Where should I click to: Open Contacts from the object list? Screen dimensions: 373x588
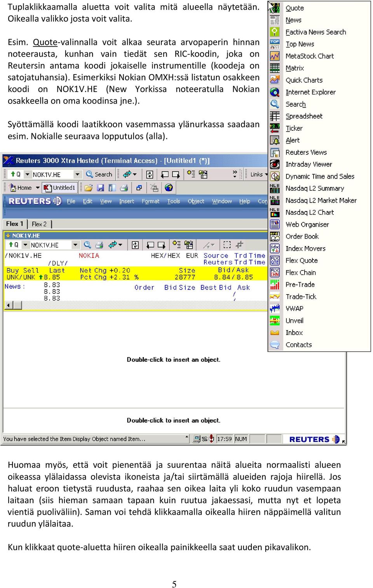[x=298, y=345]
